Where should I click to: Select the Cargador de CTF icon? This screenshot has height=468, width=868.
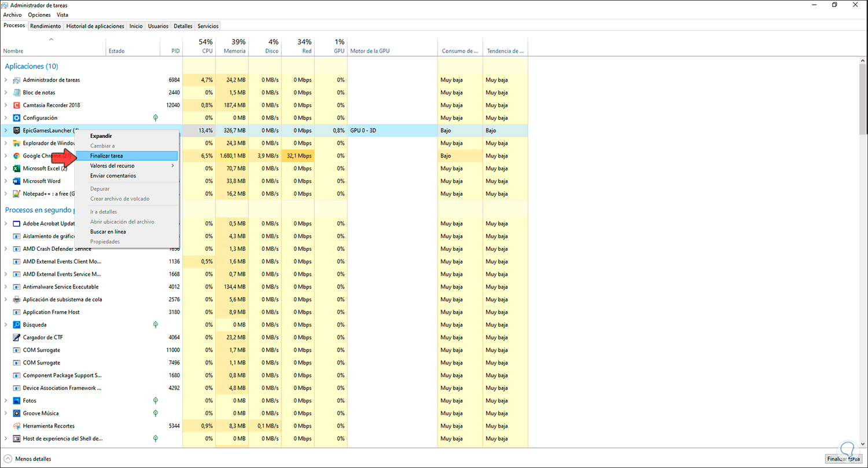tap(16, 338)
